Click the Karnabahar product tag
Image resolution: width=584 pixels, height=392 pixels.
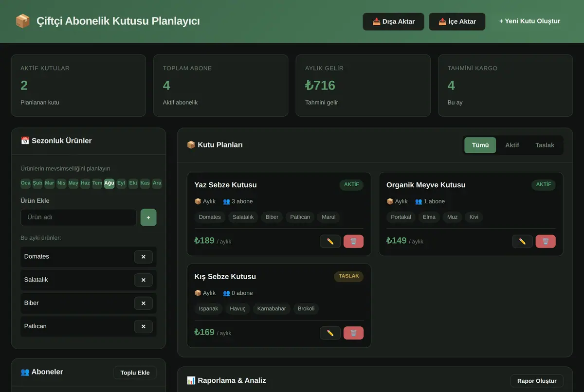(272, 308)
